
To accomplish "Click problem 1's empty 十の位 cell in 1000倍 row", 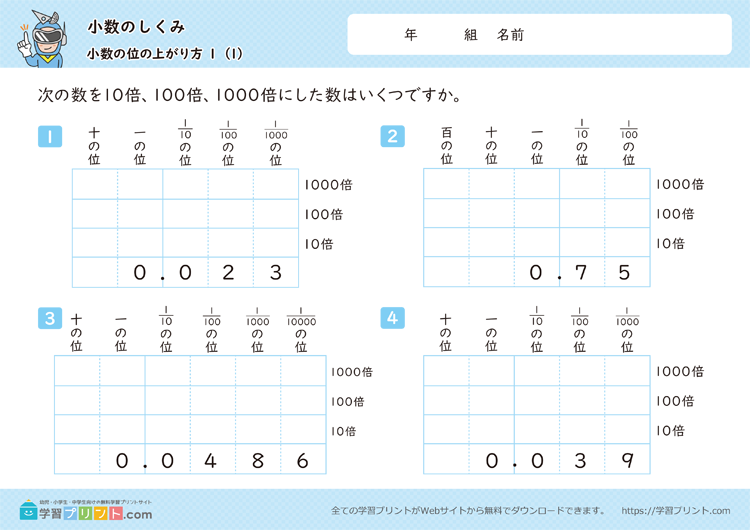I will click(x=95, y=184).
